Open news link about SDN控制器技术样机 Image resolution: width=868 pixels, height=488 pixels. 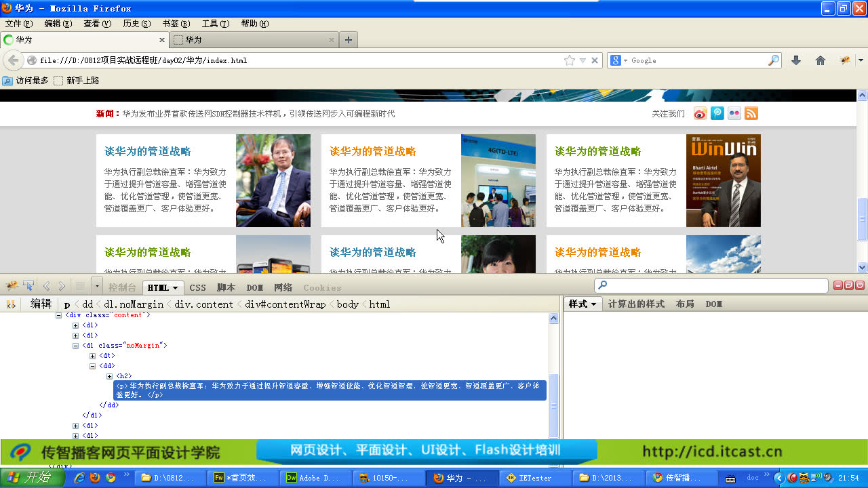click(x=258, y=114)
